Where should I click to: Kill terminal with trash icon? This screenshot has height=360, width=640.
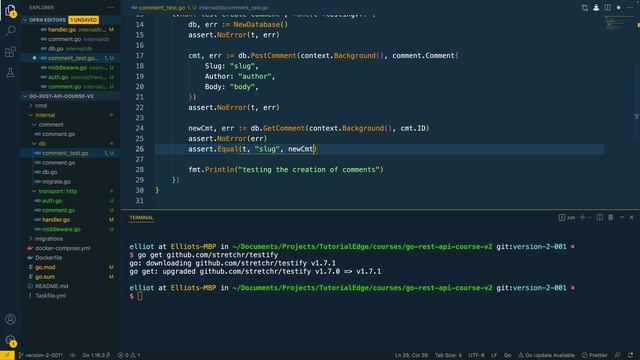pos(611,218)
